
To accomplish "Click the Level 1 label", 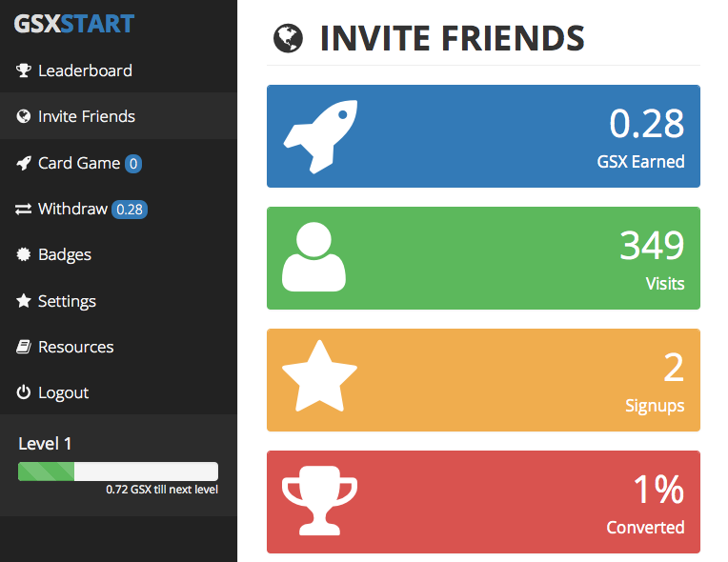I will (x=45, y=444).
